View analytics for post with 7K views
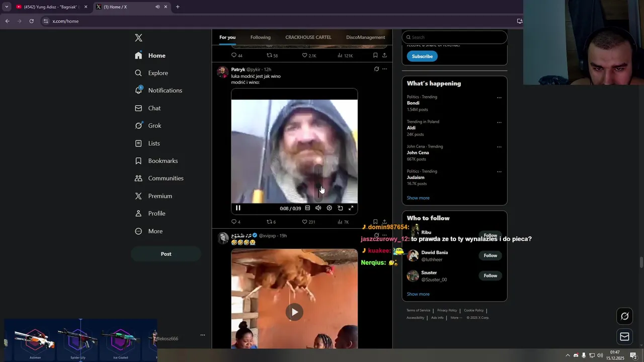This screenshot has height=362, width=644. tap(343, 222)
